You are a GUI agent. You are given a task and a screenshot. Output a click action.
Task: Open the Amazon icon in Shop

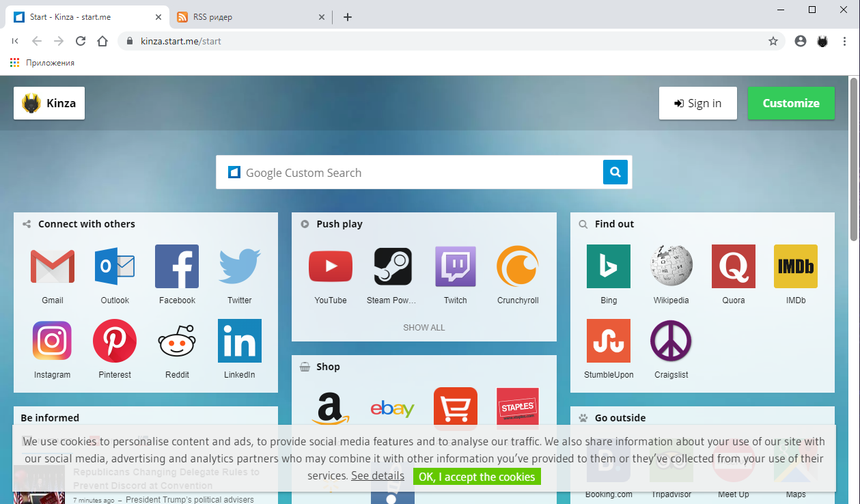pyautogui.click(x=331, y=409)
